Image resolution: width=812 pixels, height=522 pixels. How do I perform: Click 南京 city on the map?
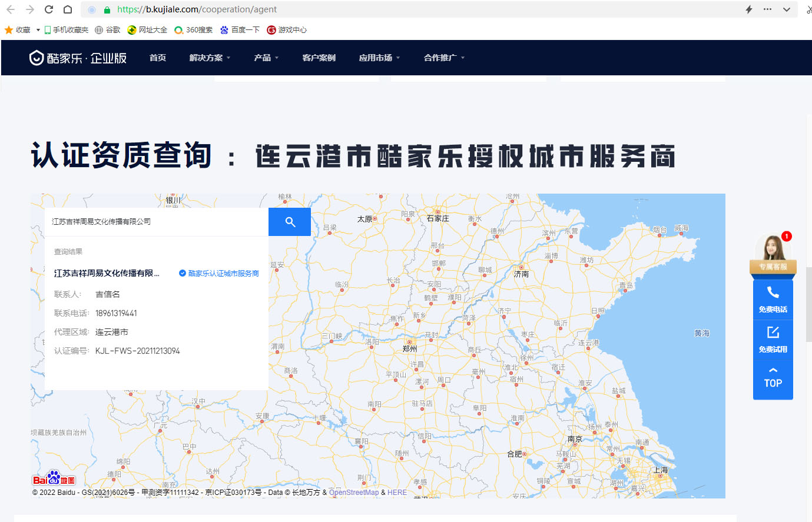coord(575,439)
